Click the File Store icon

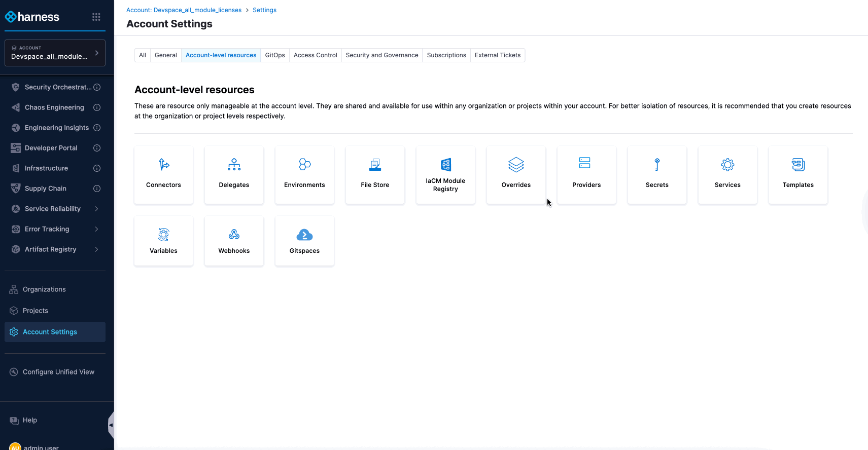click(375, 165)
